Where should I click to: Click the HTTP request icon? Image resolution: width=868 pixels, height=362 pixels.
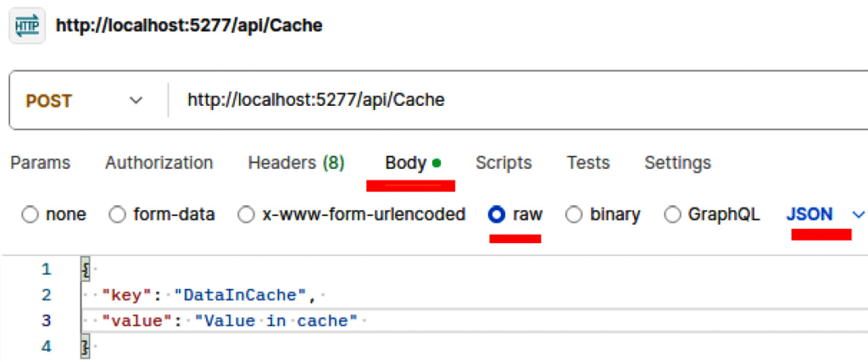pos(27,25)
